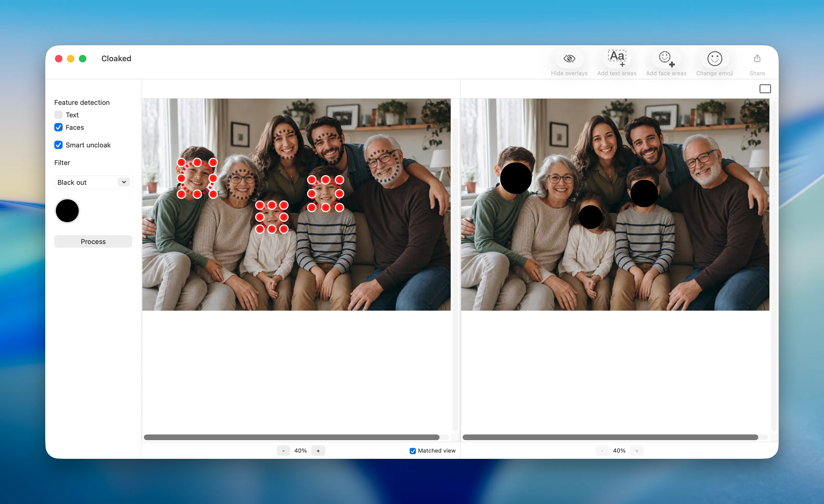Click the yellow minimize window button
The image size is (824, 504).
[71, 59]
